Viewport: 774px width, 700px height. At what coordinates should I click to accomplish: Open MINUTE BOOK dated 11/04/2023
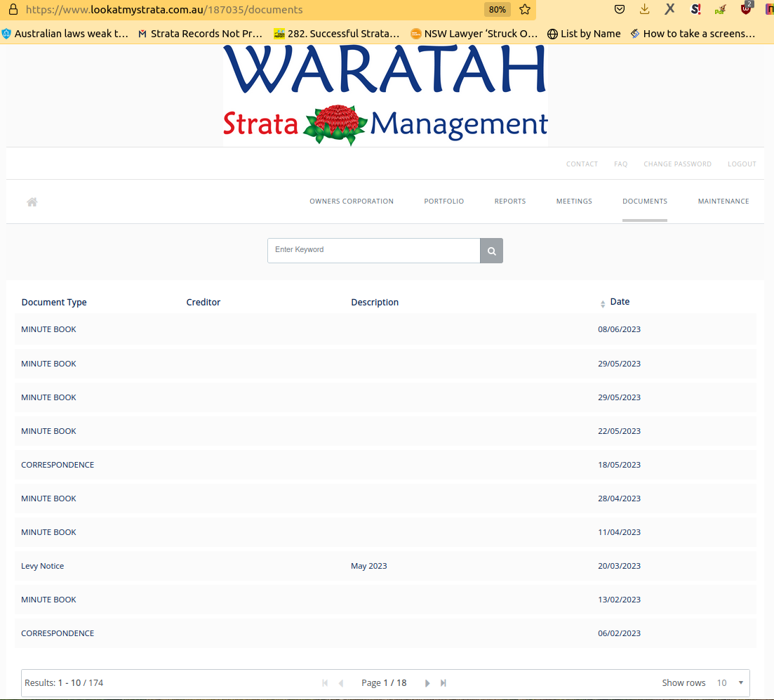click(385, 532)
